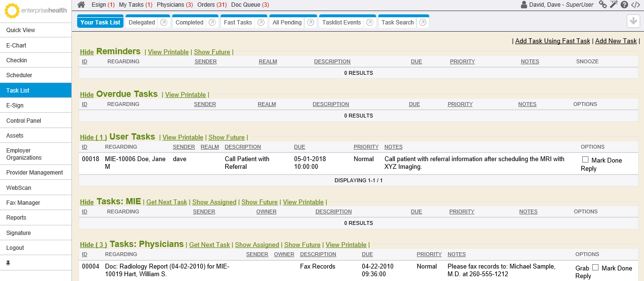Click the code brackets icon

coord(635,5)
